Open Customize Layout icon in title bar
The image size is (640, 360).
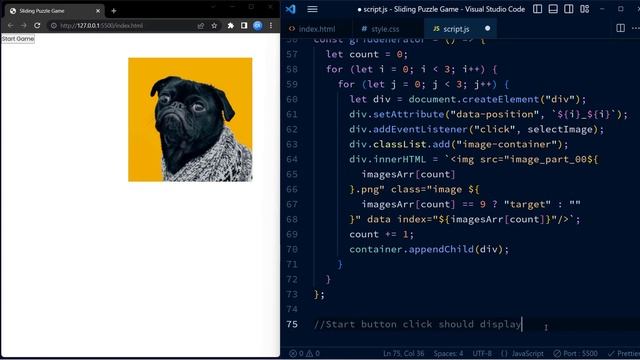(x=584, y=9)
